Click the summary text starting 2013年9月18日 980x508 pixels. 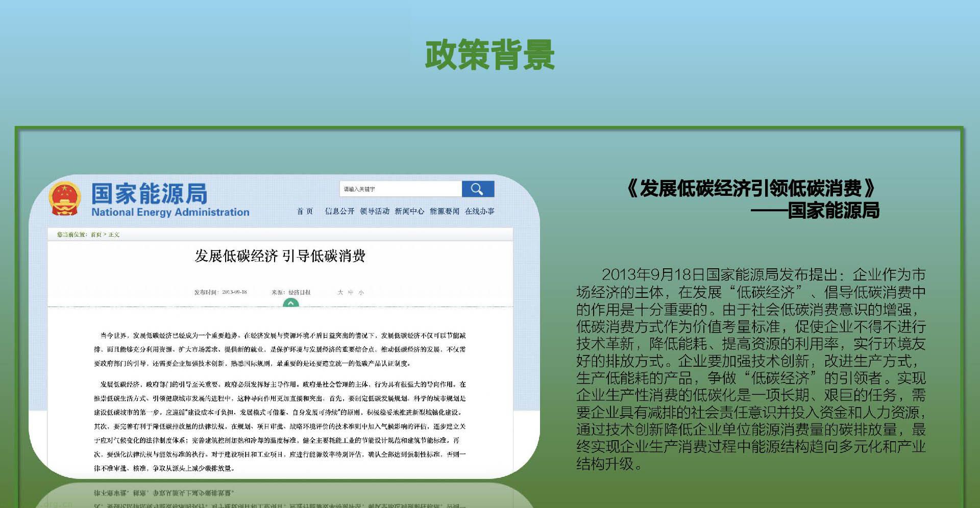[751, 369]
